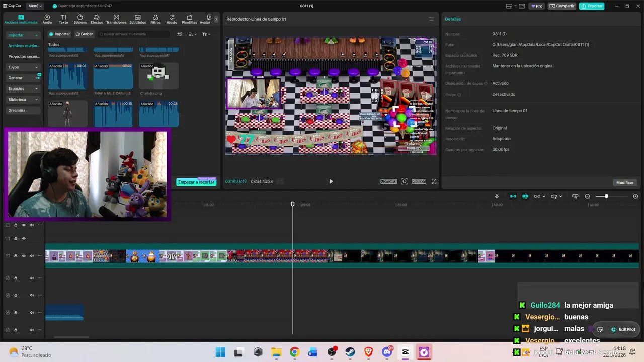The image size is (644, 362).
Task: Open Steam from the taskbar
Action: (350, 352)
